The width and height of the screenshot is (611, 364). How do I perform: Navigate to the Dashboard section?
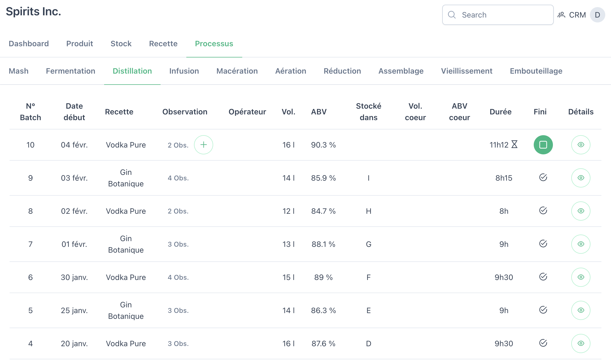tap(28, 43)
